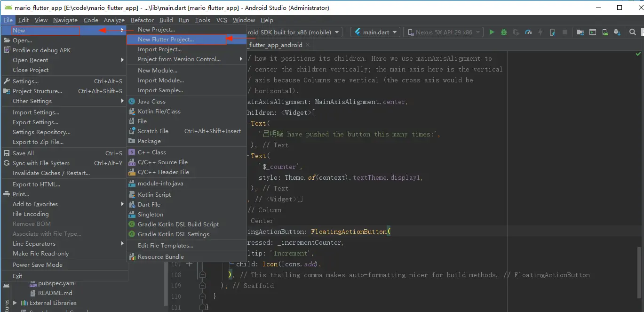Toggle Make File Read-only option
This screenshot has width=644, height=312.
point(40,253)
